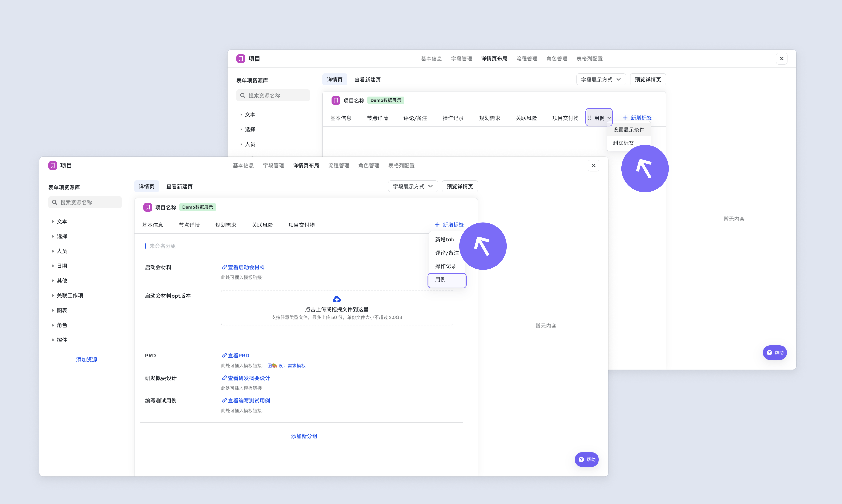Close the front 项目 window
The width and height of the screenshot is (842, 504).
(594, 165)
